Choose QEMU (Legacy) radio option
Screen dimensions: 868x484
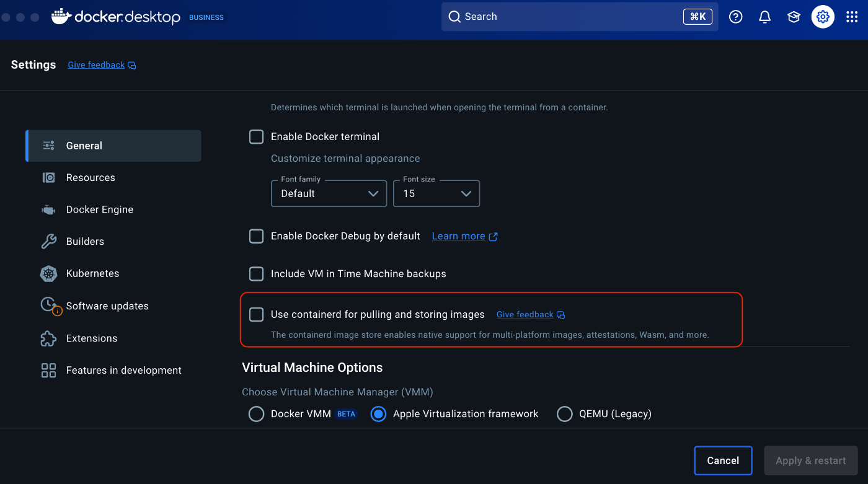click(564, 414)
